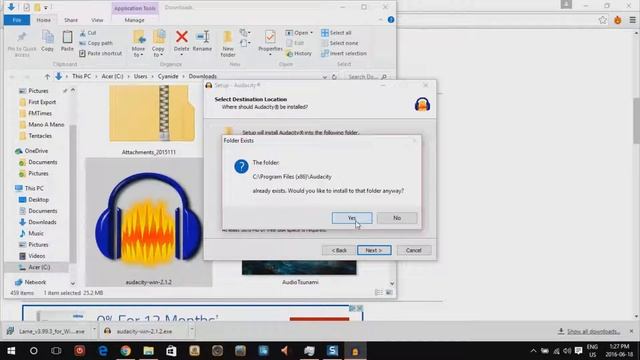The height and width of the screenshot is (360, 640).
Task: Click History in the ribbon
Action: tap(299, 53)
